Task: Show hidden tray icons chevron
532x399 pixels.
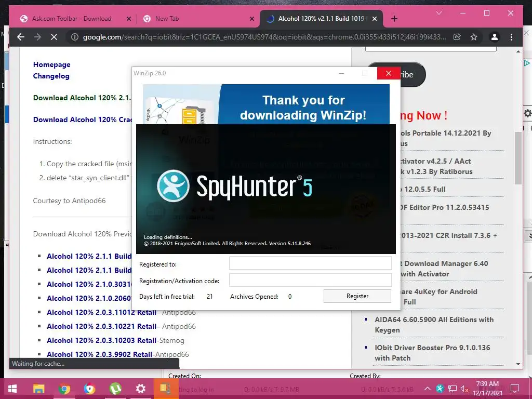Action: coord(428,389)
